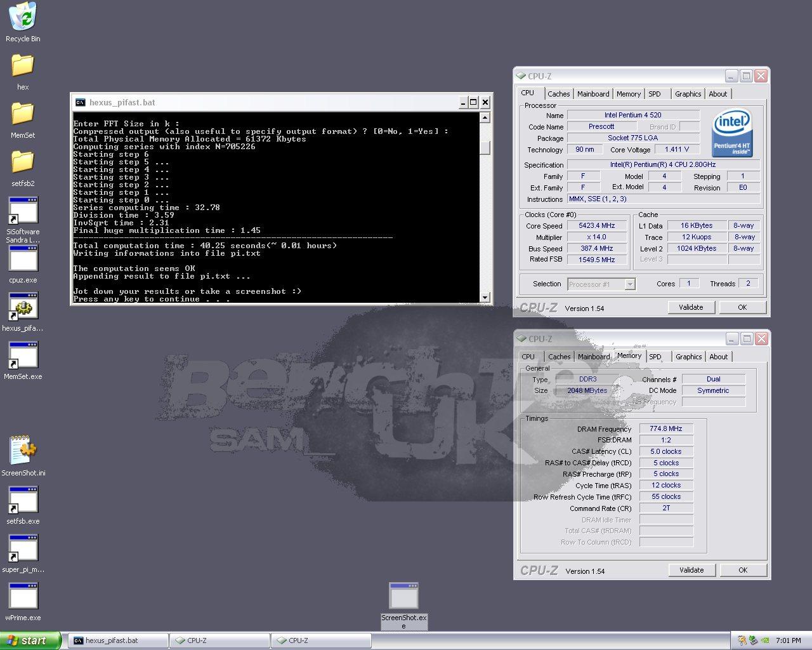Click the memory Size 2048 MBytes value
The image size is (812, 650).
click(588, 391)
